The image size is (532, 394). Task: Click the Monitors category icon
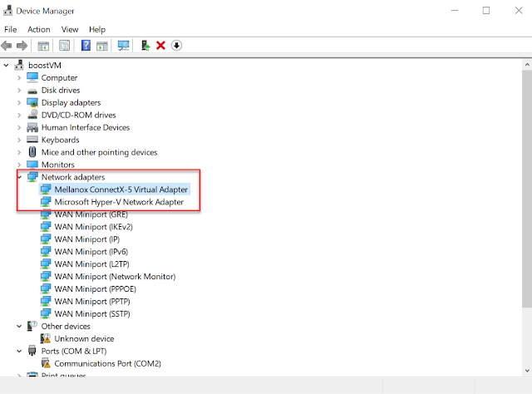tap(32, 165)
